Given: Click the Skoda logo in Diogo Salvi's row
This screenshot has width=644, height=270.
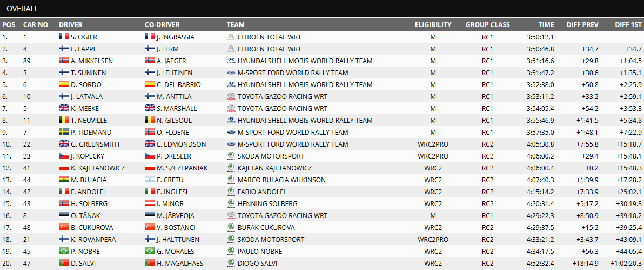Looking at the screenshot, I should [231, 264].
